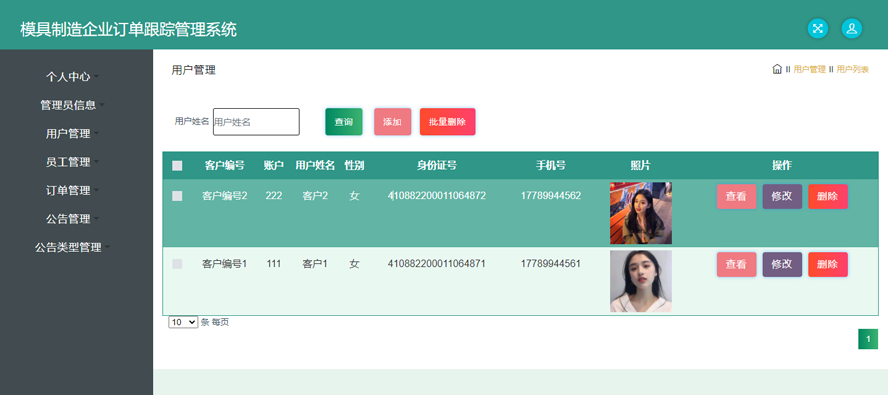Click ID number 410882200011064871
The height and width of the screenshot is (395, 888).
[437, 264]
